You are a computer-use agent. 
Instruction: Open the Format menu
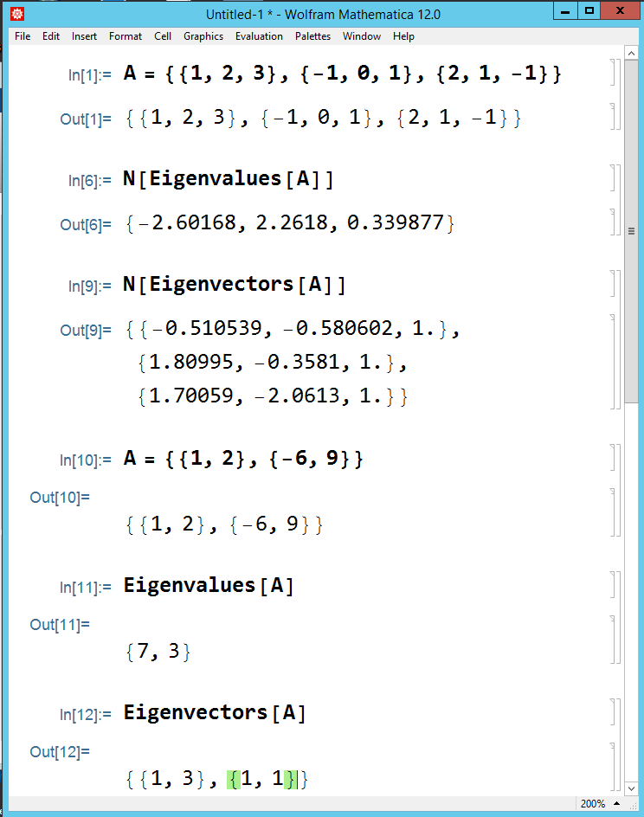pyautogui.click(x=126, y=36)
